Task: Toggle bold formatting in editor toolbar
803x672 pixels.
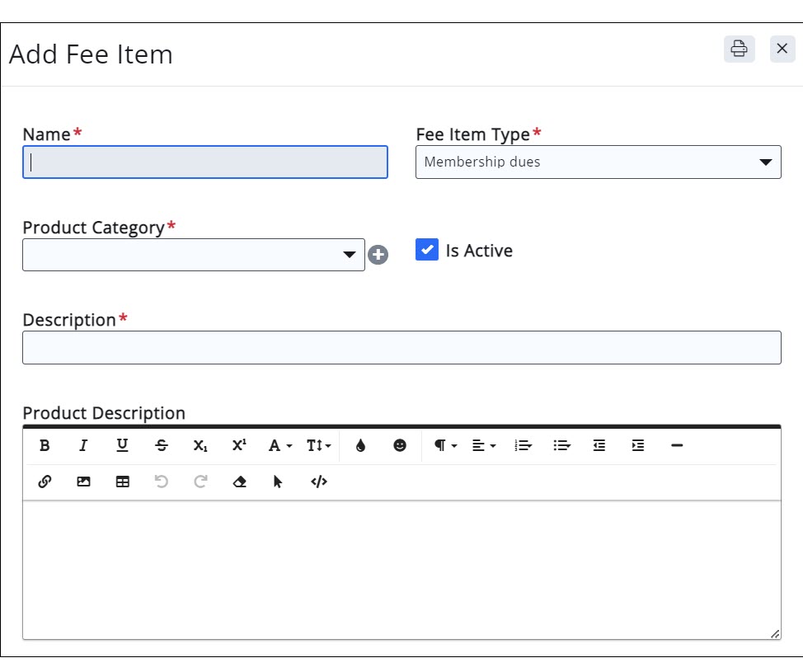Action: (x=45, y=445)
